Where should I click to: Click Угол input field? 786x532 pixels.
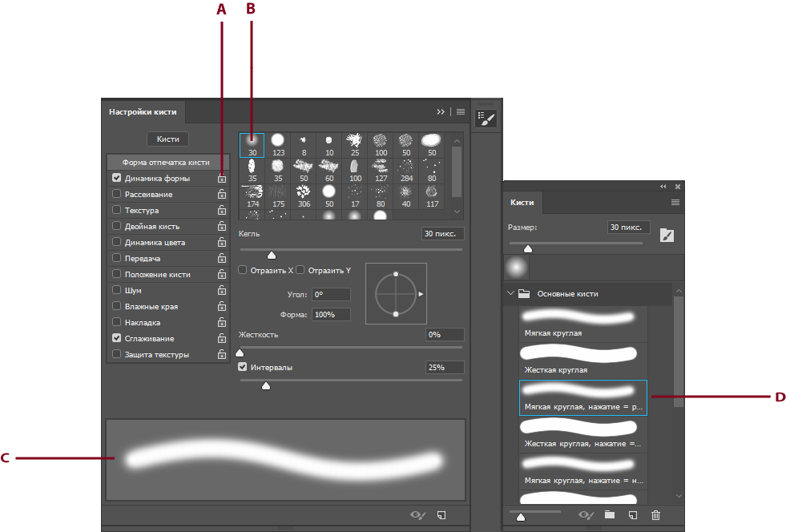tap(331, 294)
